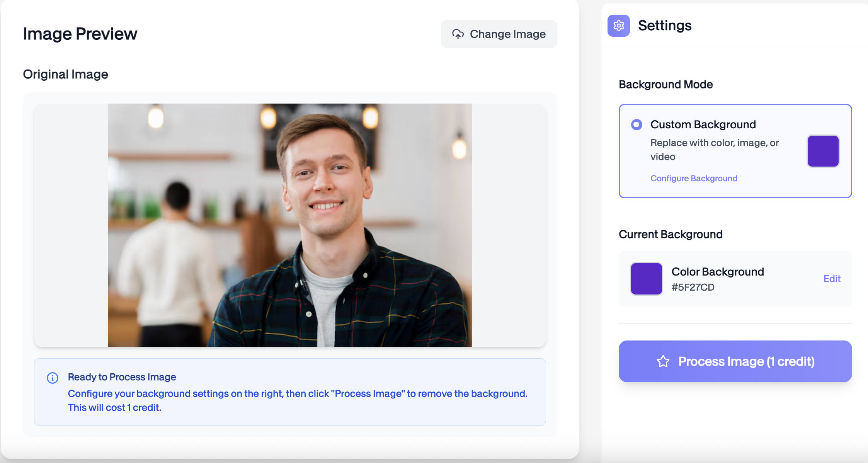Click the #5F27CD hex color code

pyautogui.click(x=693, y=287)
